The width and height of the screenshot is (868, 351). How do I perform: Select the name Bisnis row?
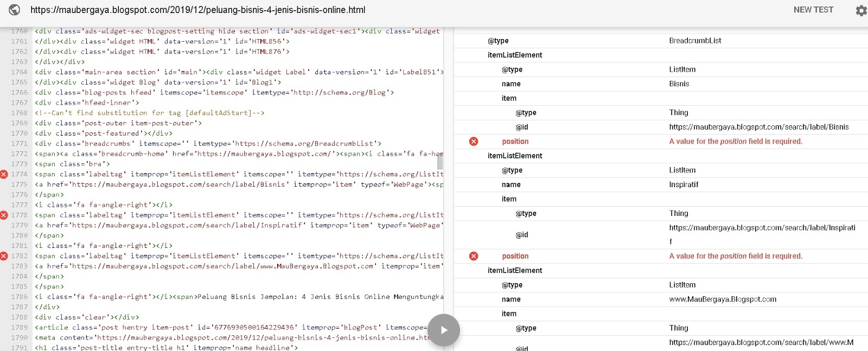661,84
